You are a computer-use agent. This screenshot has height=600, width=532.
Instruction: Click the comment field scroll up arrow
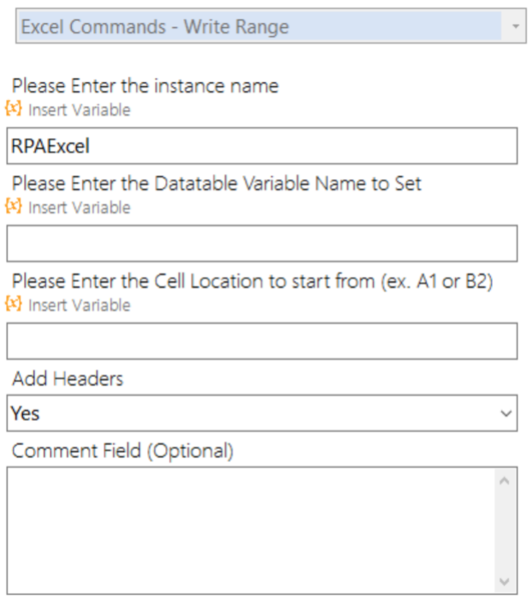[504, 481]
